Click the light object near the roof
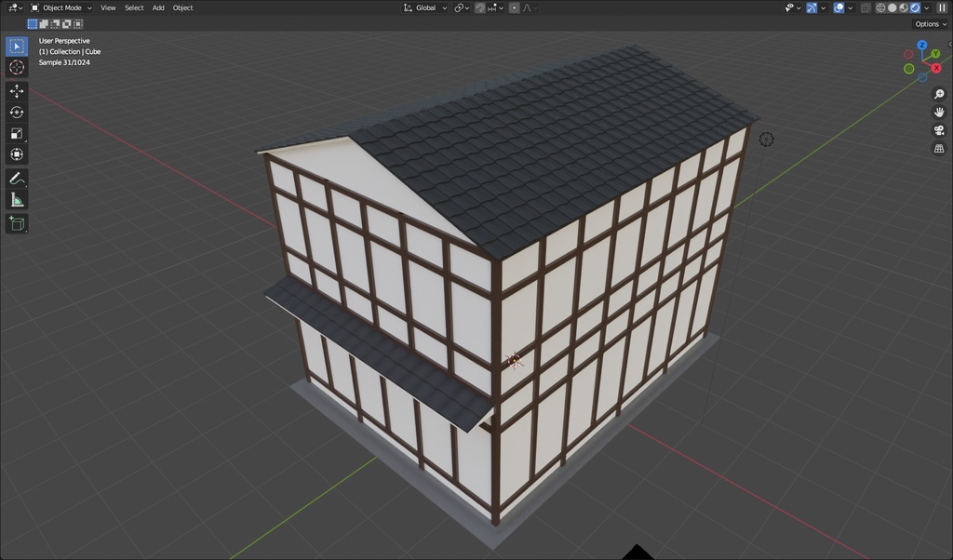953x560 pixels. click(x=767, y=140)
